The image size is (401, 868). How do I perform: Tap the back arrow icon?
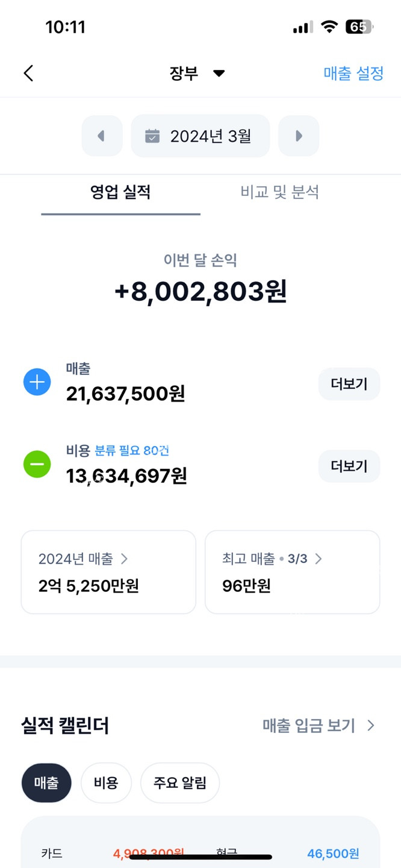(28, 73)
